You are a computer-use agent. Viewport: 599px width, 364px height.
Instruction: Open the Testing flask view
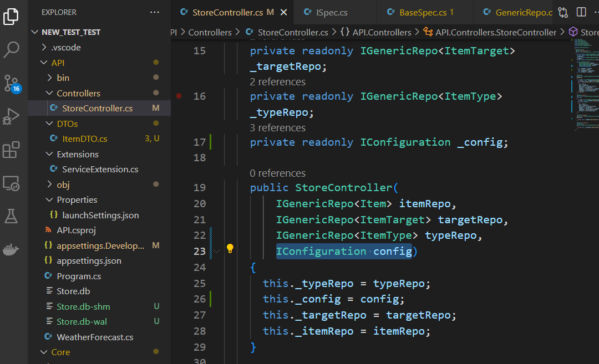(x=11, y=216)
